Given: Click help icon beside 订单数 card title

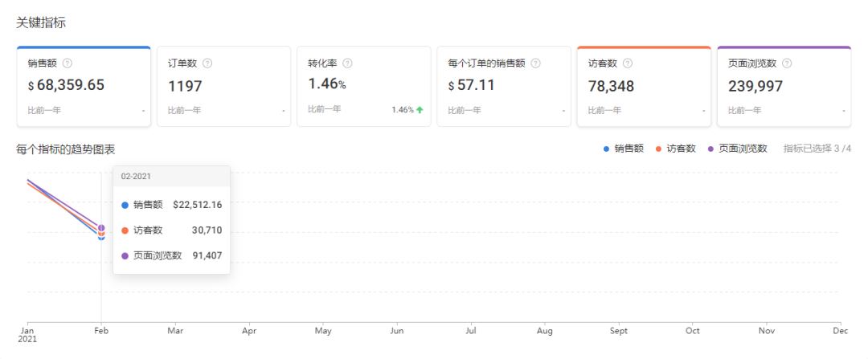Looking at the screenshot, I should pyautogui.click(x=207, y=63).
